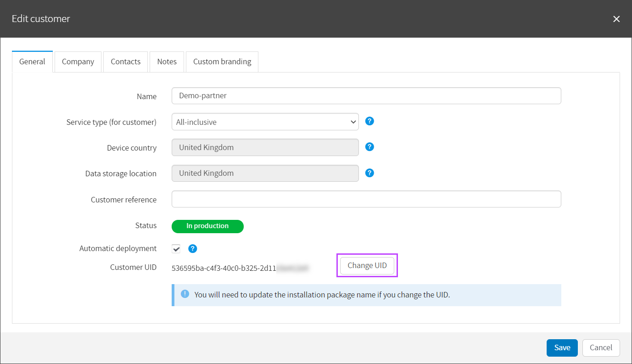Click the Data storage location field

coord(265,174)
